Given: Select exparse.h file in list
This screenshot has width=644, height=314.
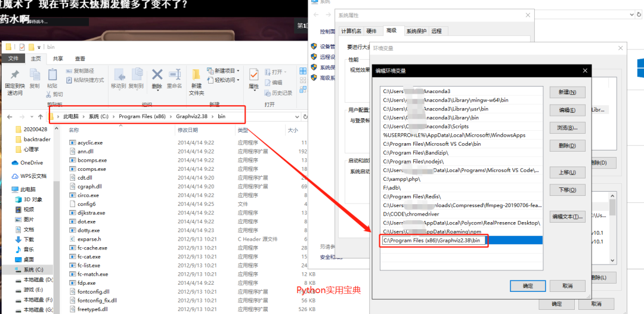Looking at the screenshot, I should 85,239.
